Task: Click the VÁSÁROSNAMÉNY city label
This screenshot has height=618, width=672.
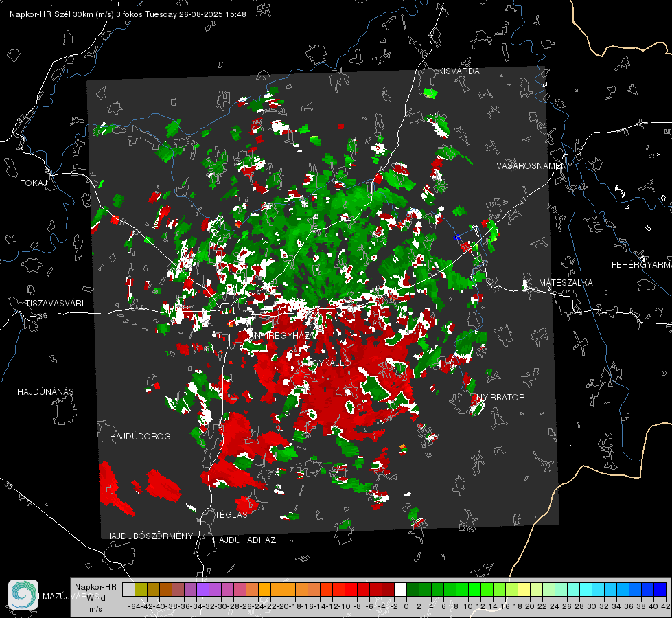Action: point(535,166)
